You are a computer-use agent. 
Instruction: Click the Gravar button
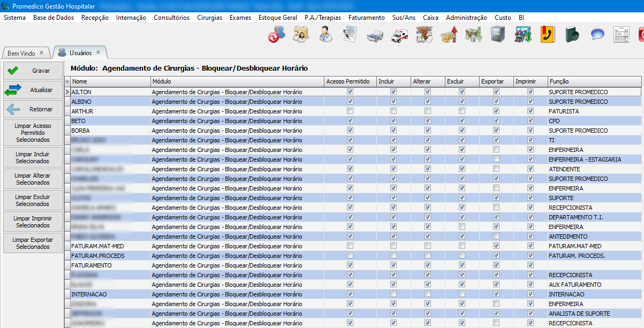tap(33, 71)
